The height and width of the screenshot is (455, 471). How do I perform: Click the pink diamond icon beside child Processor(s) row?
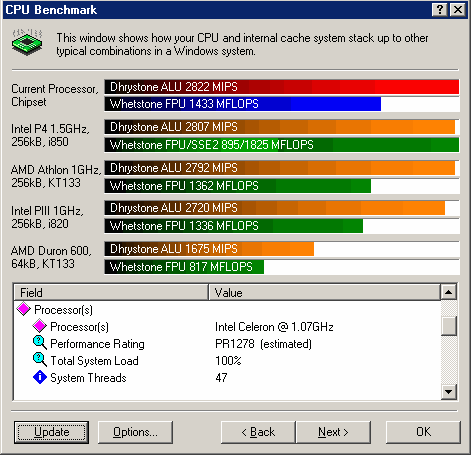tap(40, 326)
